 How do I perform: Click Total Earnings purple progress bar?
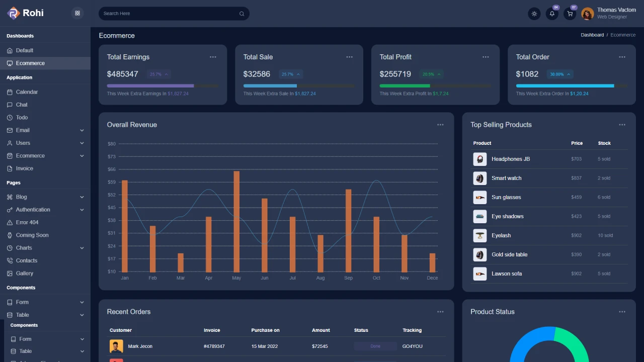tap(150, 86)
